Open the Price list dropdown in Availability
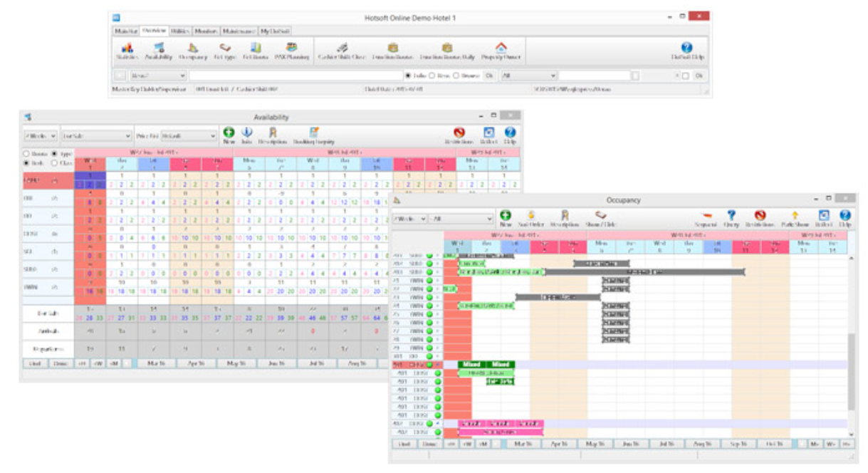The image size is (868, 473). (x=213, y=135)
